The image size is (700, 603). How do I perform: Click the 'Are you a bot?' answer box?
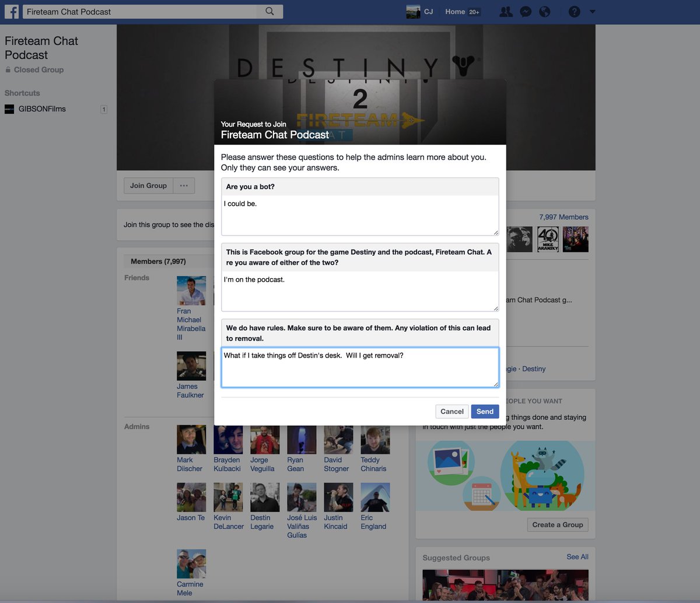click(x=360, y=215)
